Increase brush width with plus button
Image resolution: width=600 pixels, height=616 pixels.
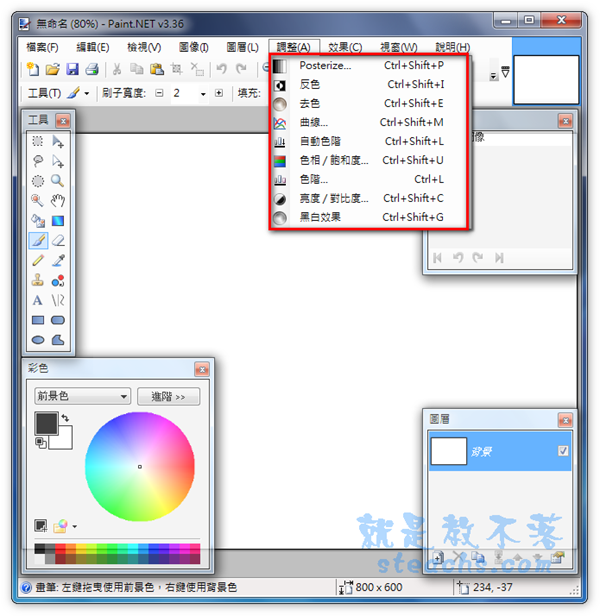(x=219, y=94)
